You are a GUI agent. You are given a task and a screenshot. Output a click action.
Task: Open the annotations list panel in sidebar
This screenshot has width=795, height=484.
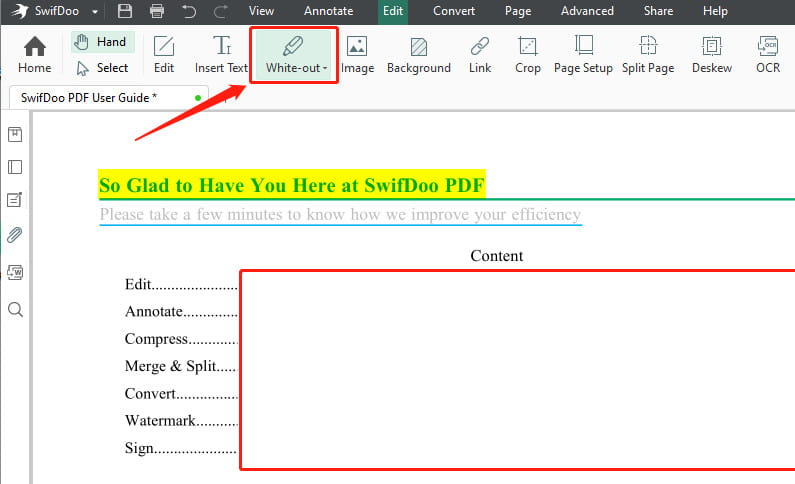[x=15, y=200]
